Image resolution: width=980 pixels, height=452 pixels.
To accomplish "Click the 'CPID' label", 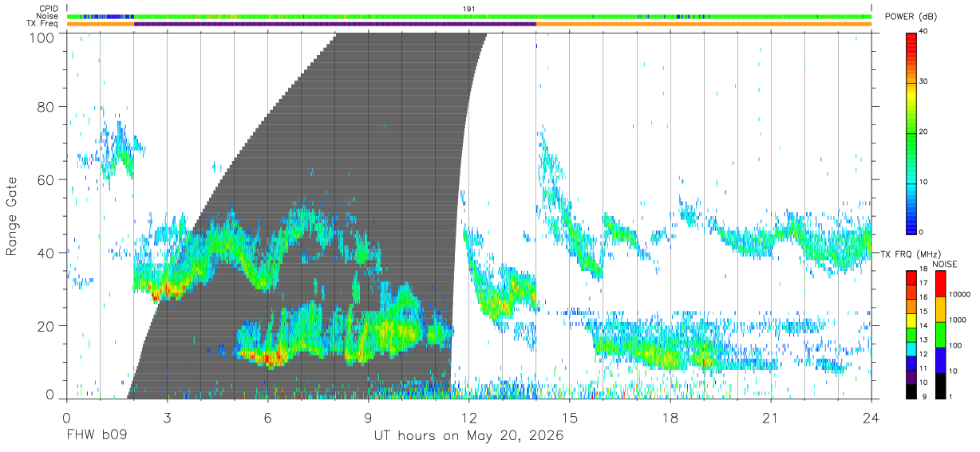I will coord(49,9).
